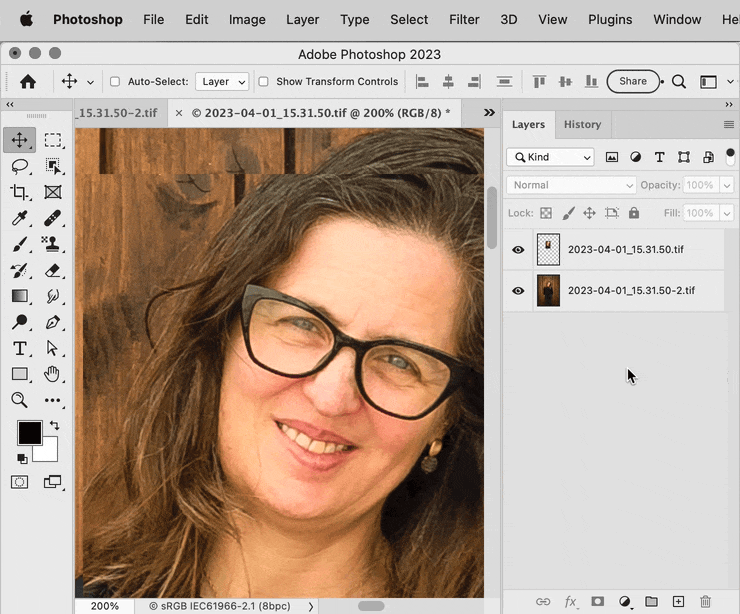
Task: Select the Dodge tool
Action: pos(19,322)
